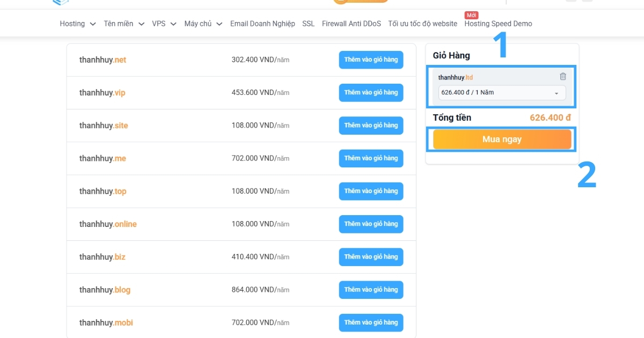Select Email Doanh Nghiệp in the navigation
Image resolution: width=644 pixels, height=338 pixels.
262,24
